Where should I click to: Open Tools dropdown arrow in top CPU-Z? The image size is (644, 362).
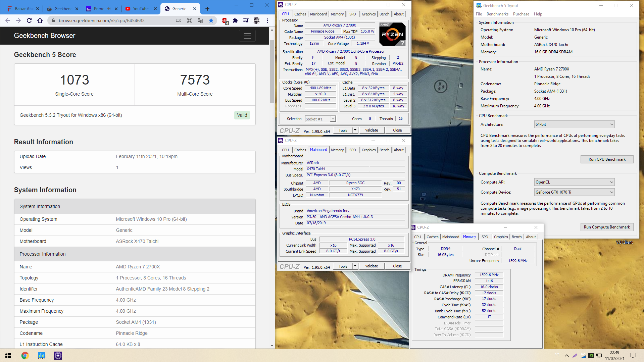[x=355, y=130]
